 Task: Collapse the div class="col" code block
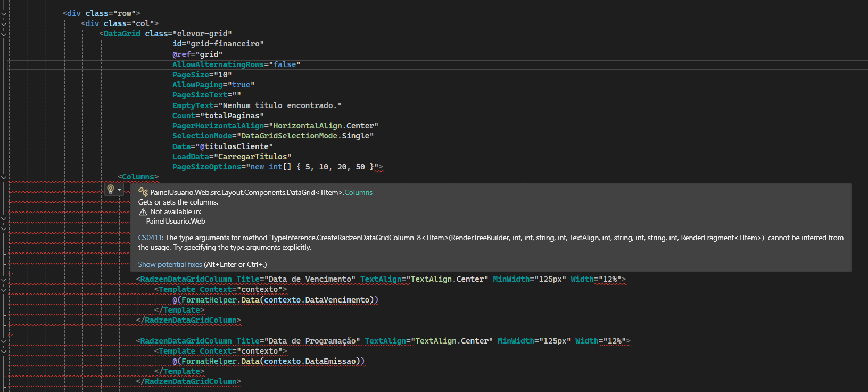click(x=4, y=23)
